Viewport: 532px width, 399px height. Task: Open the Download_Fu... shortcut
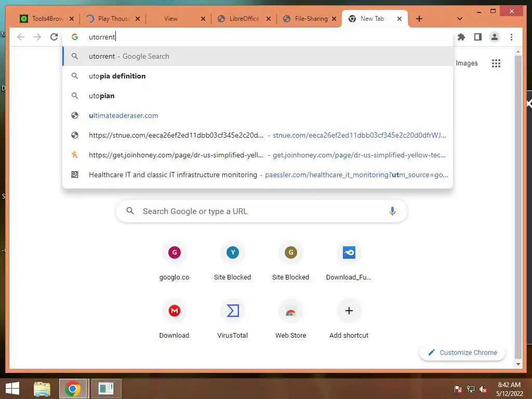click(x=349, y=252)
